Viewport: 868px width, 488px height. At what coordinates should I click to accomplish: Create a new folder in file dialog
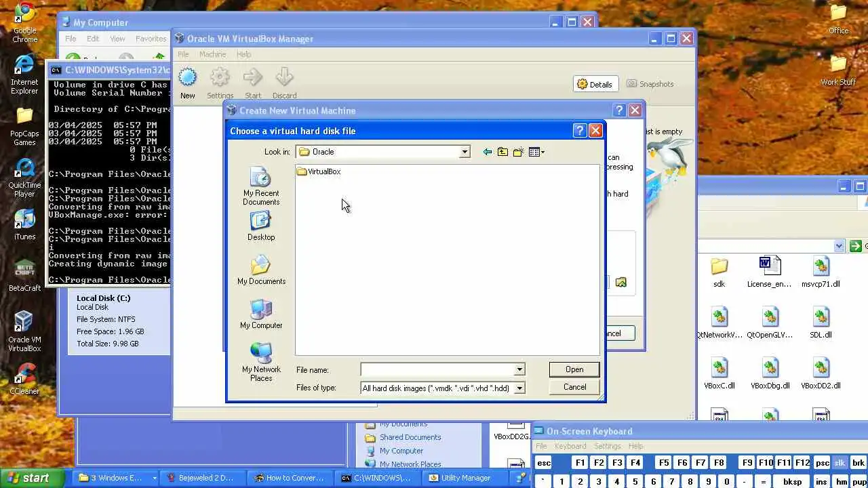pos(518,152)
